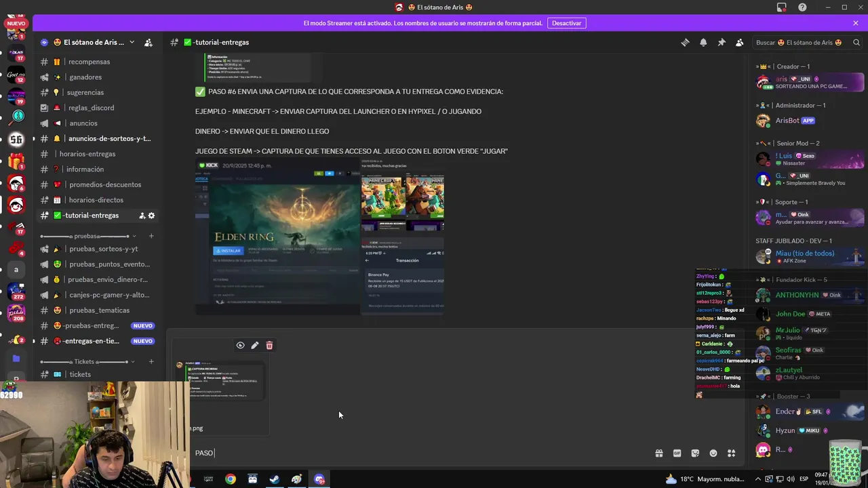Open the SG server icon
The height and width of the screenshot is (488, 868).
click(16, 140)
